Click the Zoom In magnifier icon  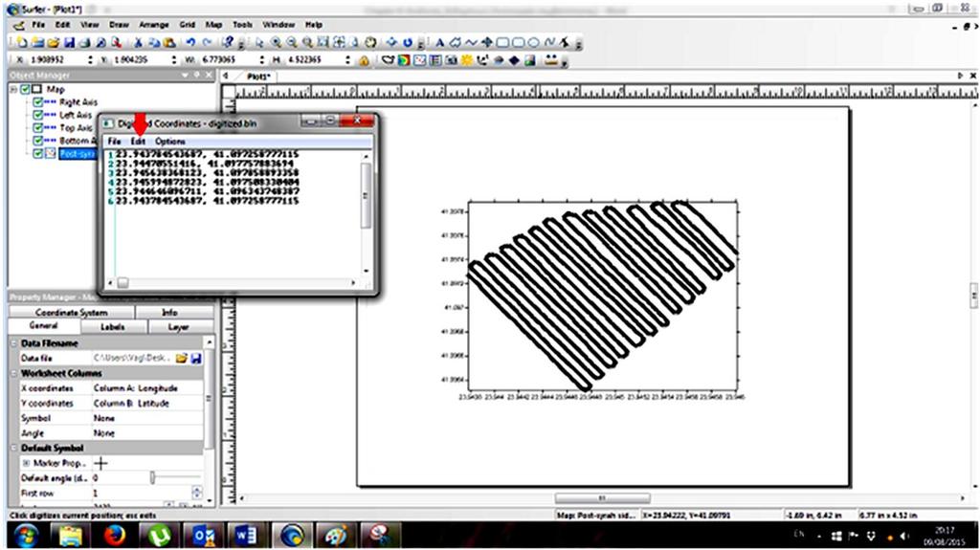pyautogui.click(x=276, y=42)
